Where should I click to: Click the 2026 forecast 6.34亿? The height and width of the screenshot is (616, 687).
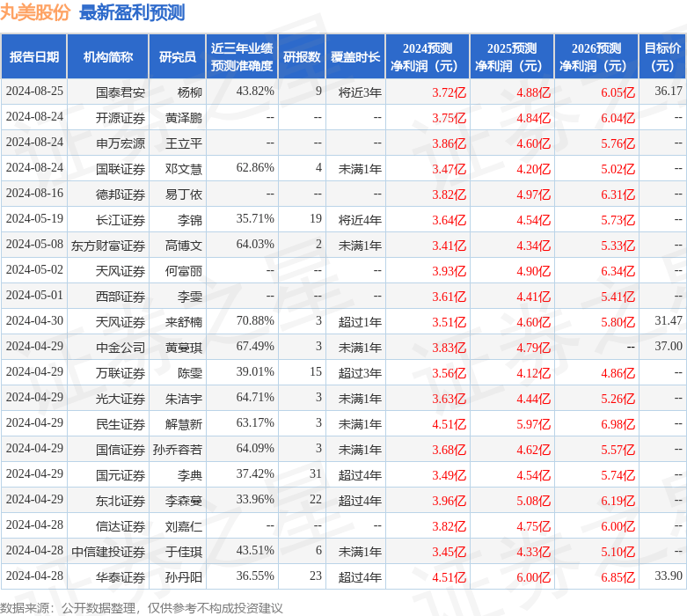[x=618, y=271]
